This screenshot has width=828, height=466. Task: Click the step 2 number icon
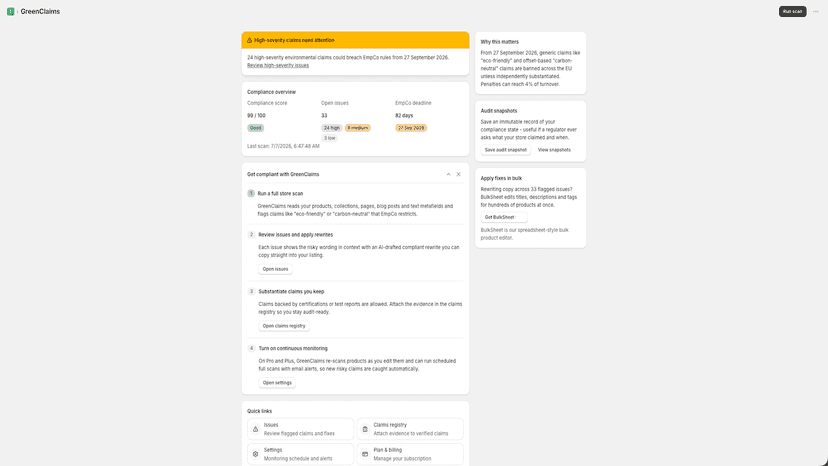(x=251, y=235)
